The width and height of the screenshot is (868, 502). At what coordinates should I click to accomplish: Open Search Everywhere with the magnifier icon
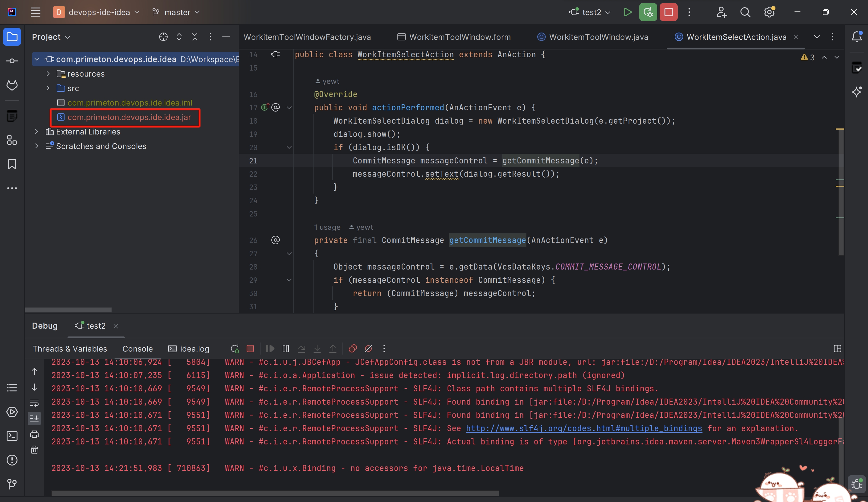coord(745,12)
